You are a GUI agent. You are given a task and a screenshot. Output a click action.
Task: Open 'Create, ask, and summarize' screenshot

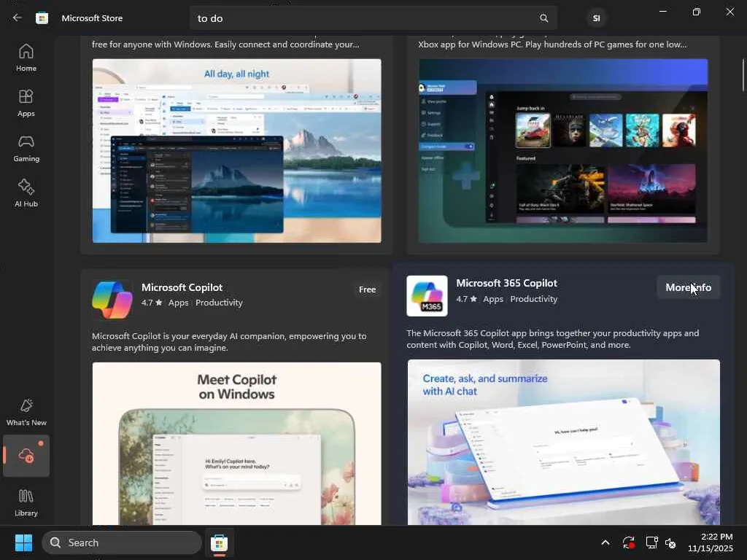tap(564, 442)
